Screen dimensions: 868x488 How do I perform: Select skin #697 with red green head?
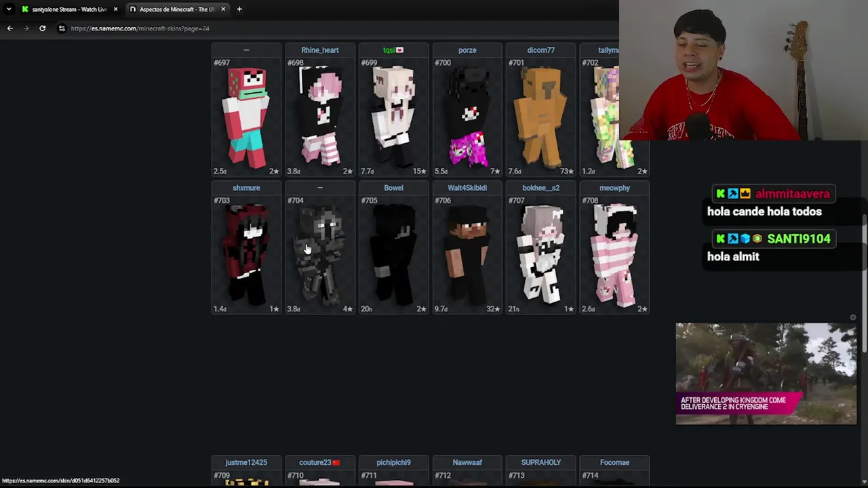[246, 117]
